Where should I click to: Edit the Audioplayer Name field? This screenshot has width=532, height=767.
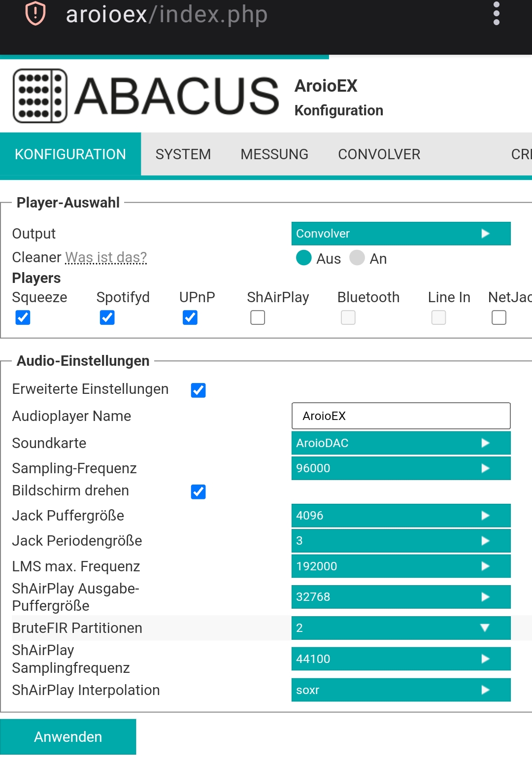[x=401, y=416]
